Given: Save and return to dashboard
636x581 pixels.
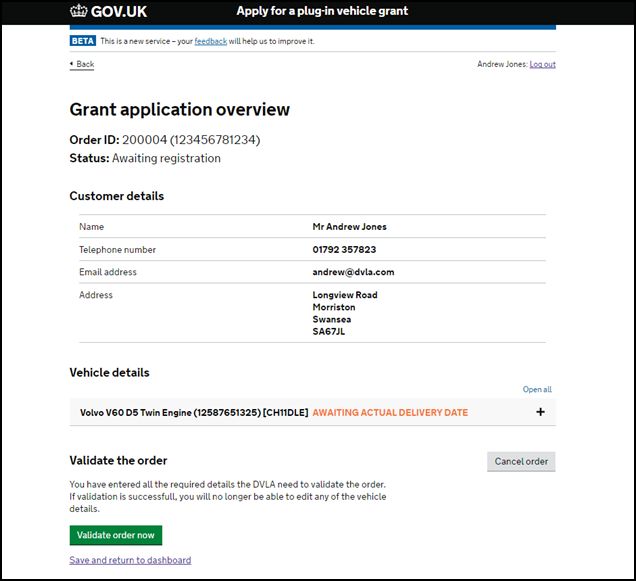Looking at the screenshot, I should (130, 560).
